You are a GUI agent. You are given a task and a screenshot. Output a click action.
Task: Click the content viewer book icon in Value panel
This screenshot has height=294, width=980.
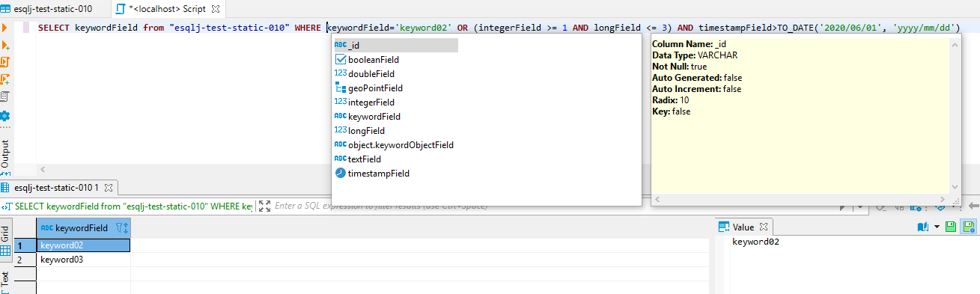pyautogui.click(x=922, y=226)
